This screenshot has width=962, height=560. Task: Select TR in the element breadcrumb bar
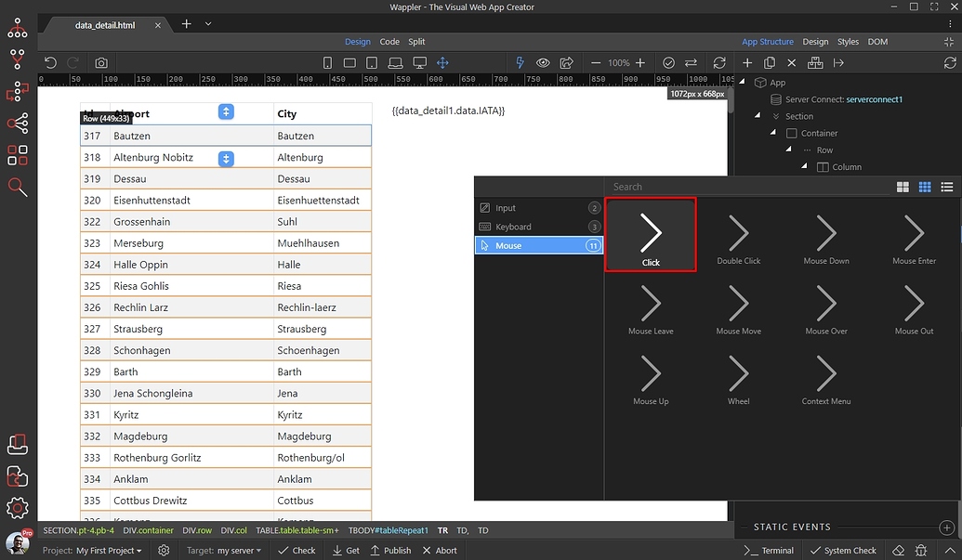tap(442, 530)
